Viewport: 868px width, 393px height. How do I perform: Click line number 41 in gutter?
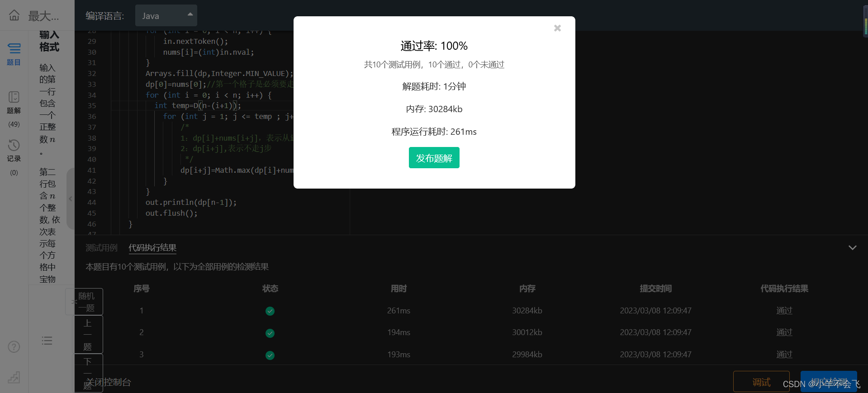[x=92, y=170]
